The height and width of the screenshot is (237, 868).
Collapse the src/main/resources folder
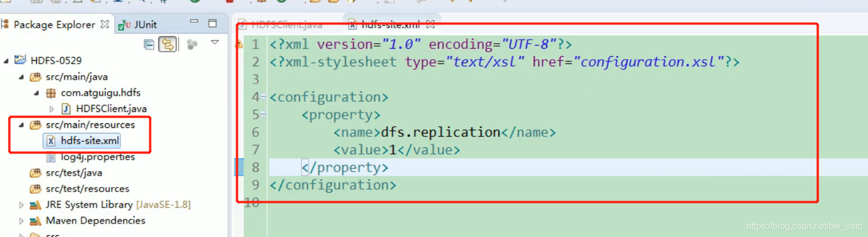22,124
